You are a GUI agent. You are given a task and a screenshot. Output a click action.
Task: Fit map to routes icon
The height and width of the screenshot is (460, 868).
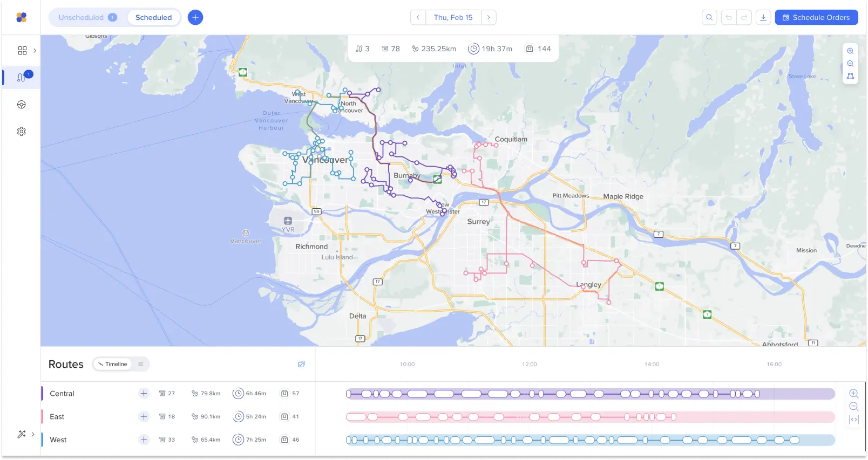pos(850,77)
